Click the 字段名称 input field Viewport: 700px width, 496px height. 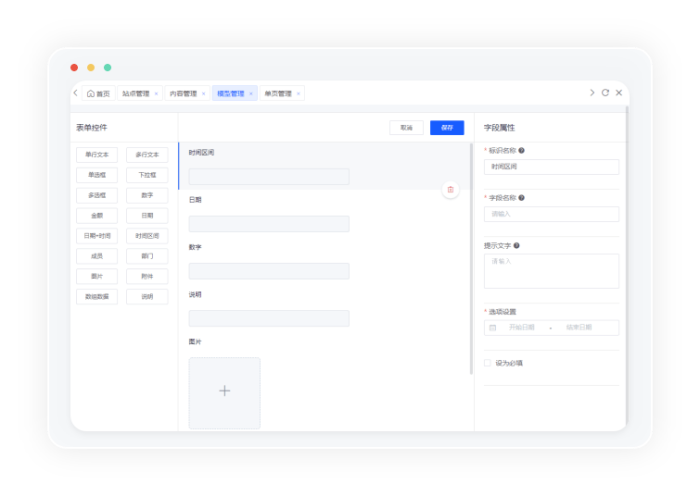(551, 214)
